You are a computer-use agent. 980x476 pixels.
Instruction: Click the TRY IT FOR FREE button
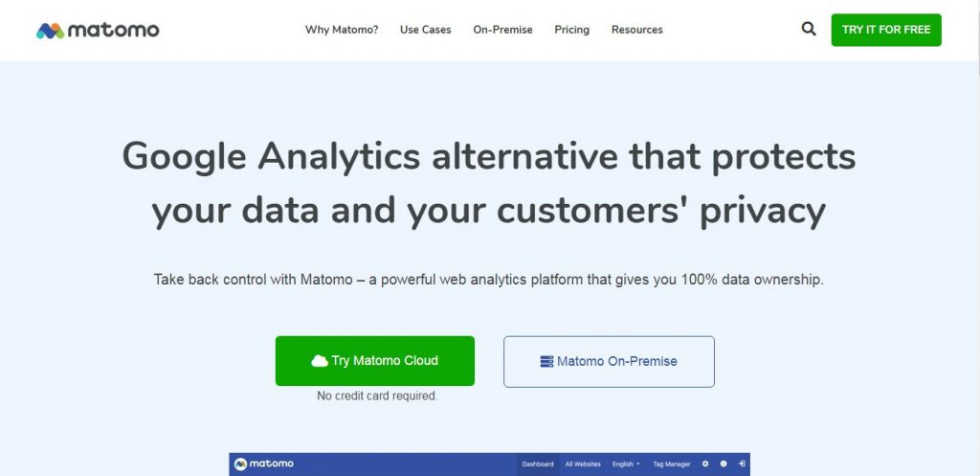[885, 30]
